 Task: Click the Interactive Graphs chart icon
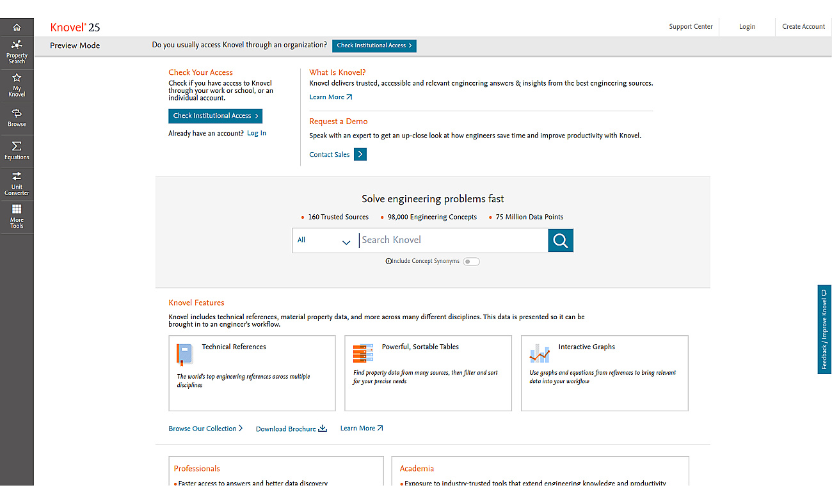pyautogui.click(x=540, y=353)
